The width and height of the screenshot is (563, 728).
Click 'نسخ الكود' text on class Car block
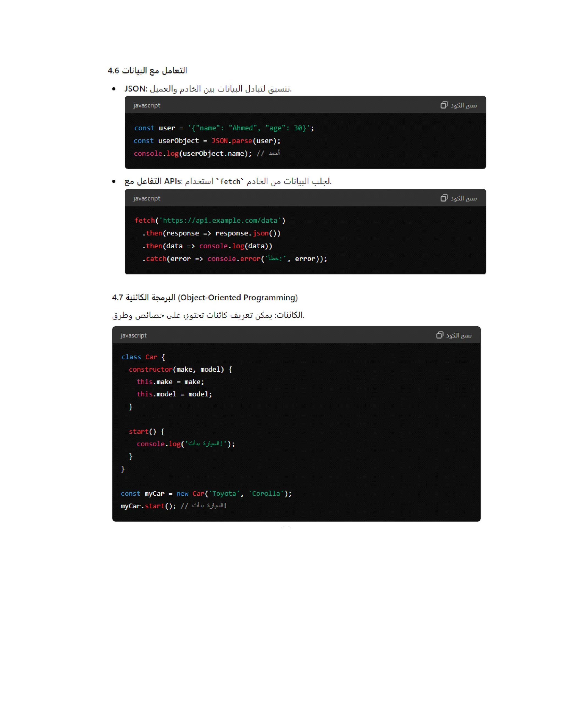click(459, 335)
